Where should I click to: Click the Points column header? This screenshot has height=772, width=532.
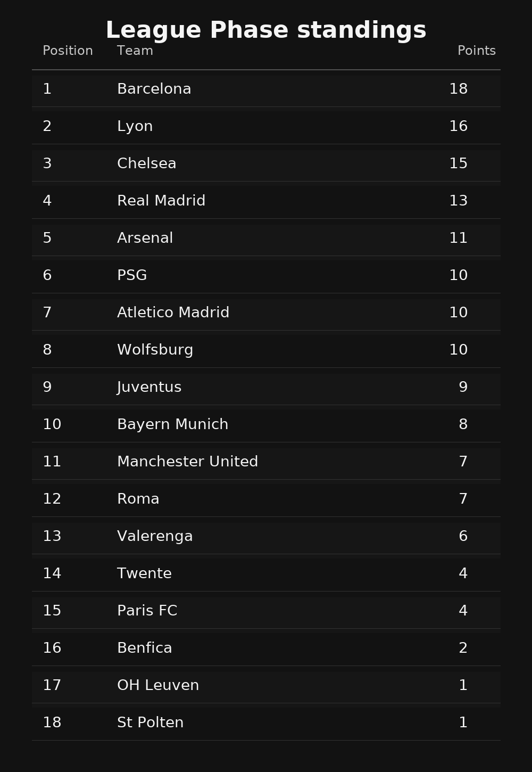click(476, 51)
